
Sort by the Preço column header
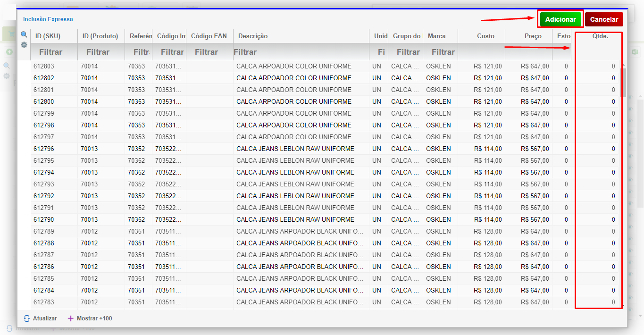pos(533,36)
